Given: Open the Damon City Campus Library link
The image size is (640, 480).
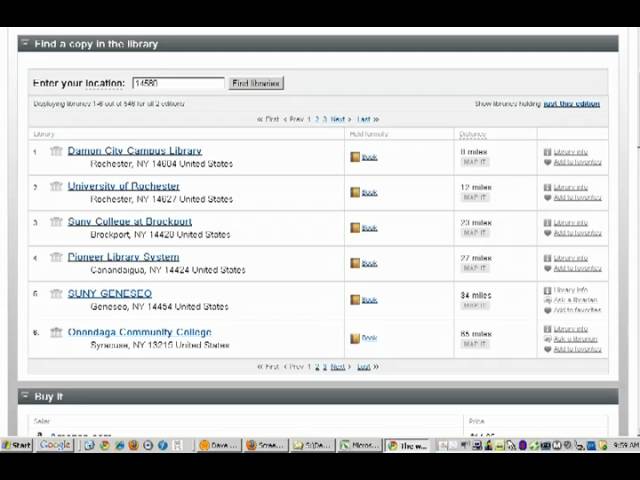Looking at the screenshot, I should tap(135, 151).
